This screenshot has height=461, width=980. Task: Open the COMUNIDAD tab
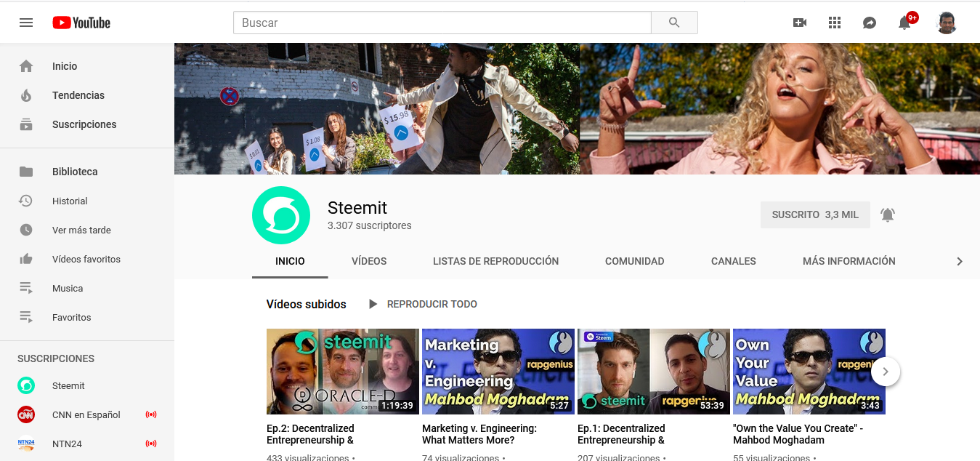pyautogui.click(x=635, y=261)
